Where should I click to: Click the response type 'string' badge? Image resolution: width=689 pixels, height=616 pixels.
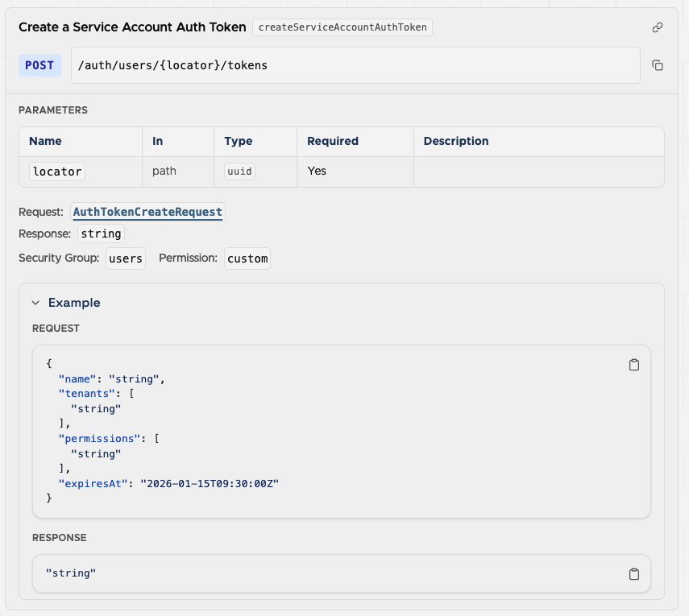click(101, 234)
